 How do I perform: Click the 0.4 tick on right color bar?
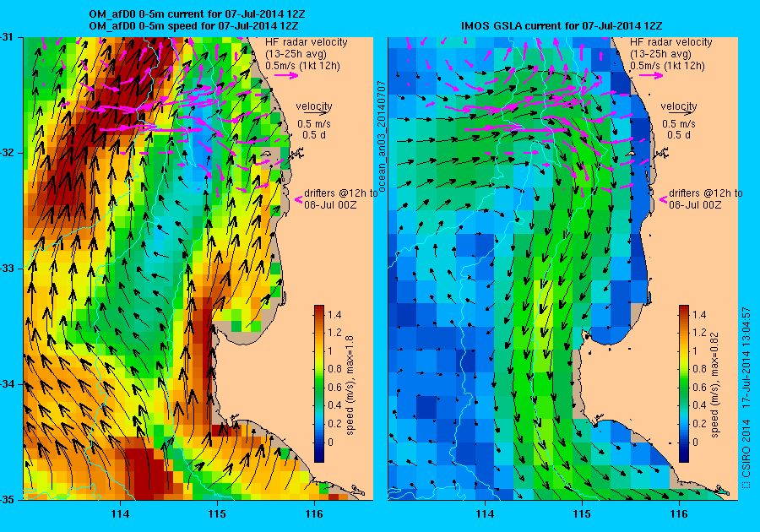pos(699,405)
